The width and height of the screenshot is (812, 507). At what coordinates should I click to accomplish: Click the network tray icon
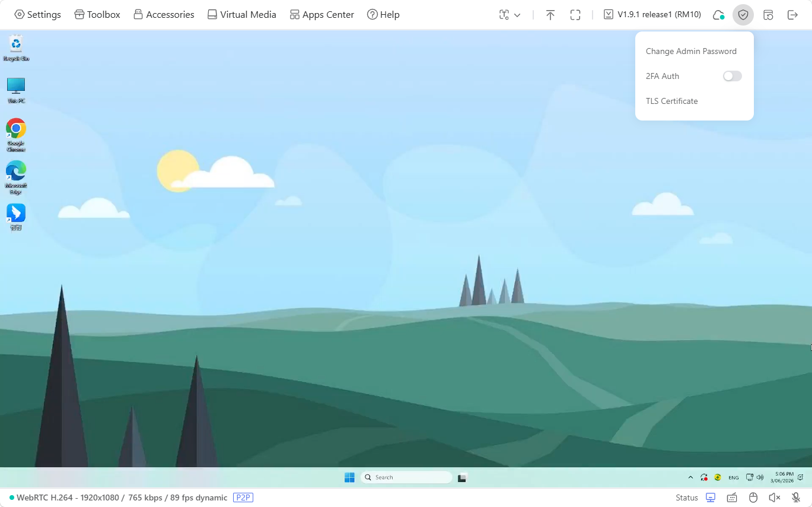(x=750, y=477)
